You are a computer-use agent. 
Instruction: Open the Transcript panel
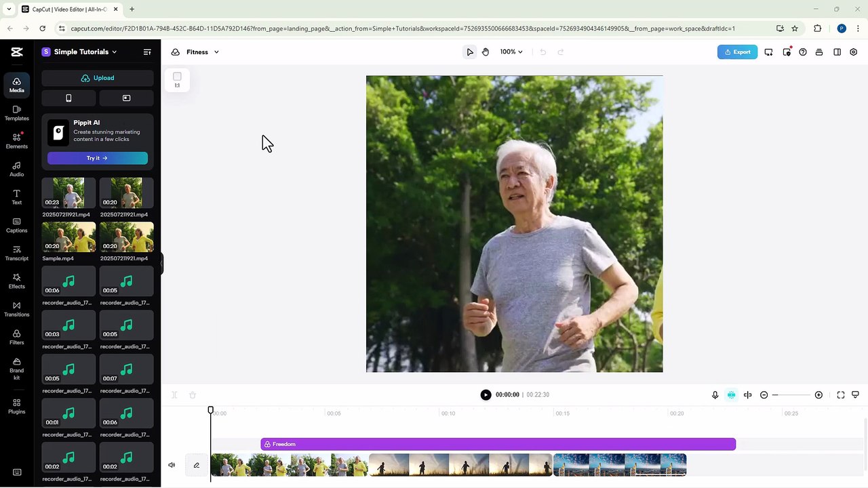tap(16, 253)
